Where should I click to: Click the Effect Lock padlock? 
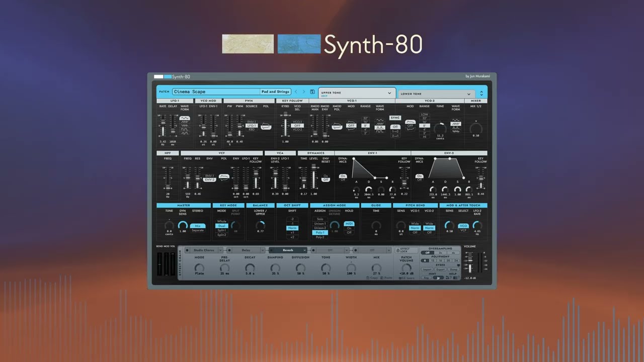coord(397,250)
